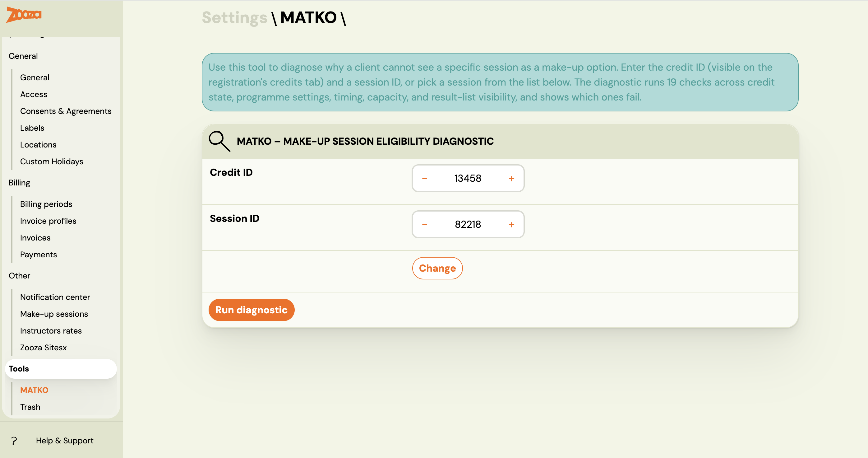Navigate to Payments settings
This screenshot has height=458, width=868.
[39, 254]
